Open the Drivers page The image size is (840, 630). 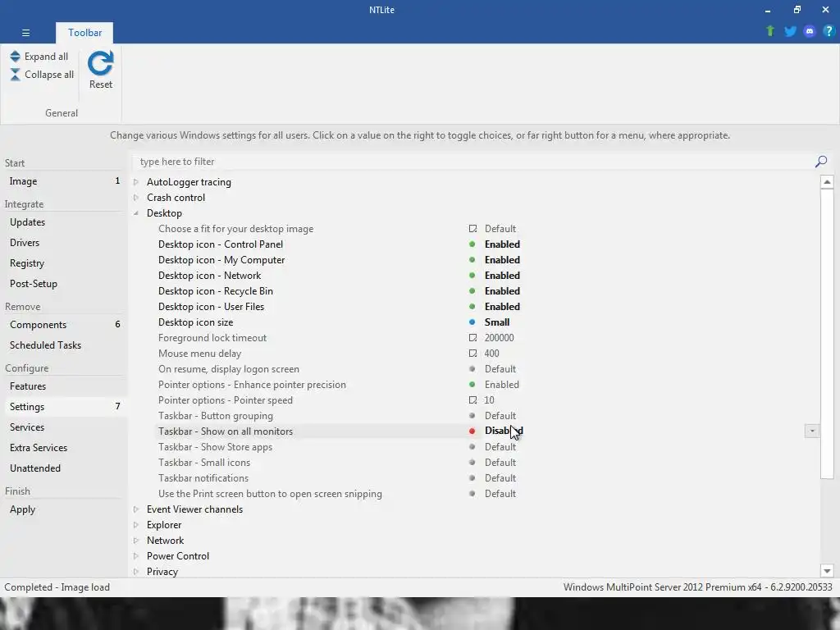pos(64,242)
